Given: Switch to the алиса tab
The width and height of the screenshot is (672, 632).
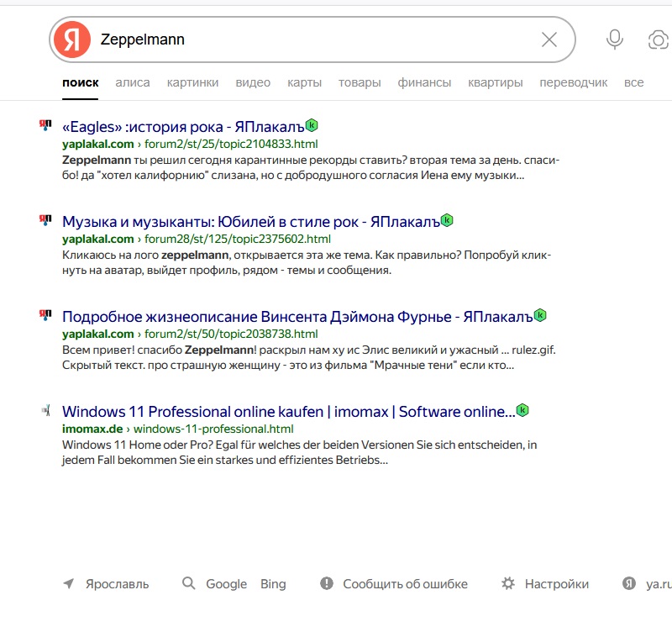Looking at the screenshot, I should pyautogui.click(x=133, y=82).
